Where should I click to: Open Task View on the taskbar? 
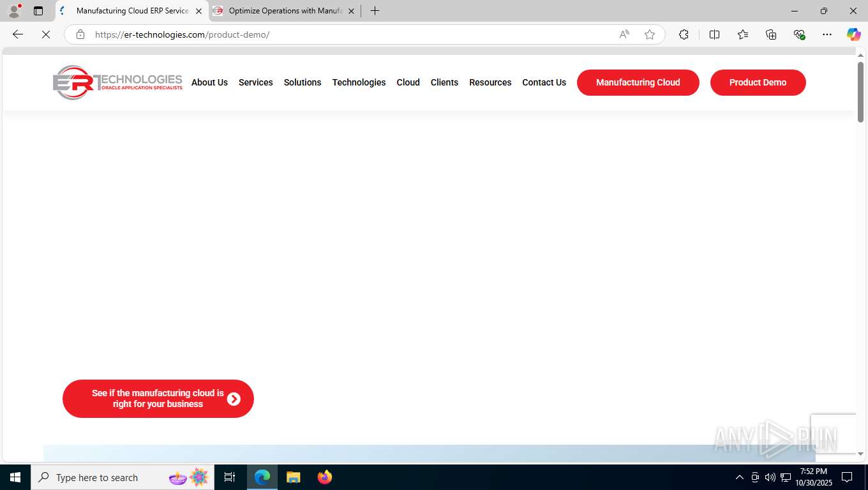click(230, 477)
